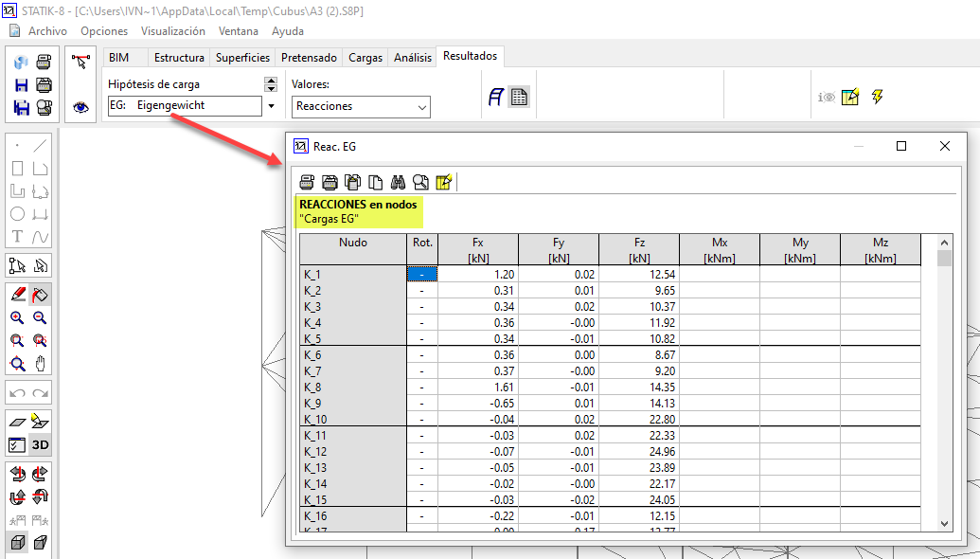
Task: Click the yellow lightning bolt icon
Action: tap(878, 97)
